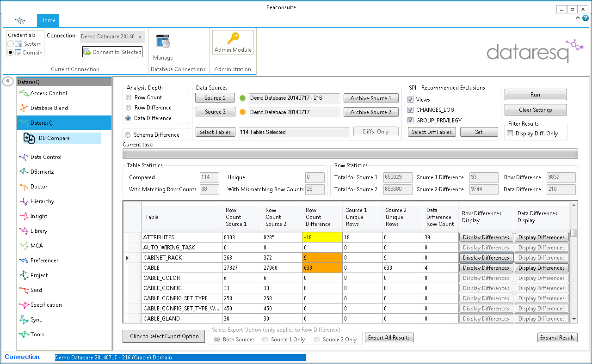The width and height of the screenshot is (592, 364).
Task: Click the Insight sidebar icon
Action: click(23, 216)
